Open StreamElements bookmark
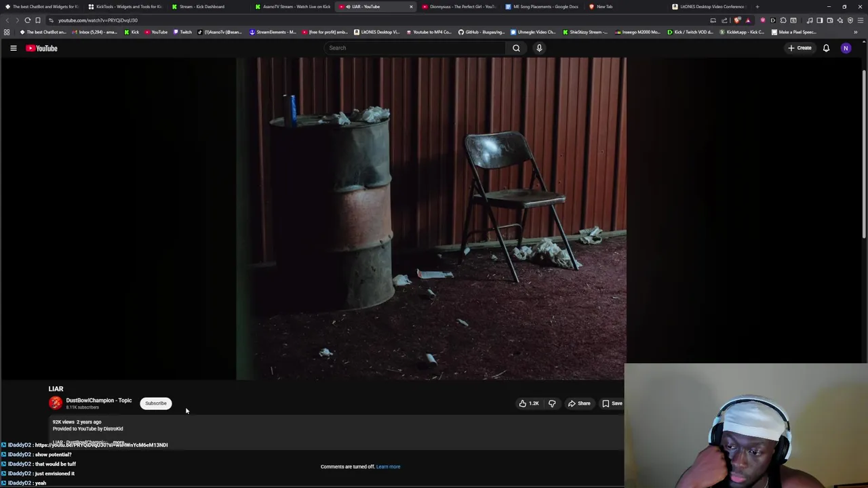Screen dimensions: 868x488 pyautogui.click(x=273, y=32)
